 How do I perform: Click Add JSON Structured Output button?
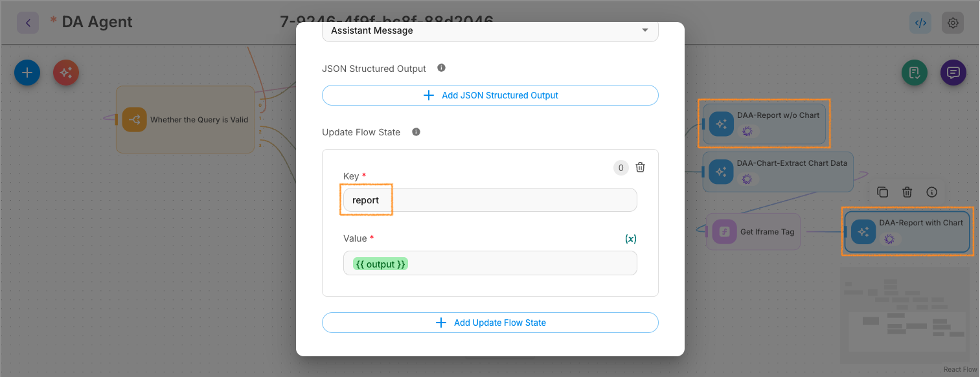click(490, 95)
